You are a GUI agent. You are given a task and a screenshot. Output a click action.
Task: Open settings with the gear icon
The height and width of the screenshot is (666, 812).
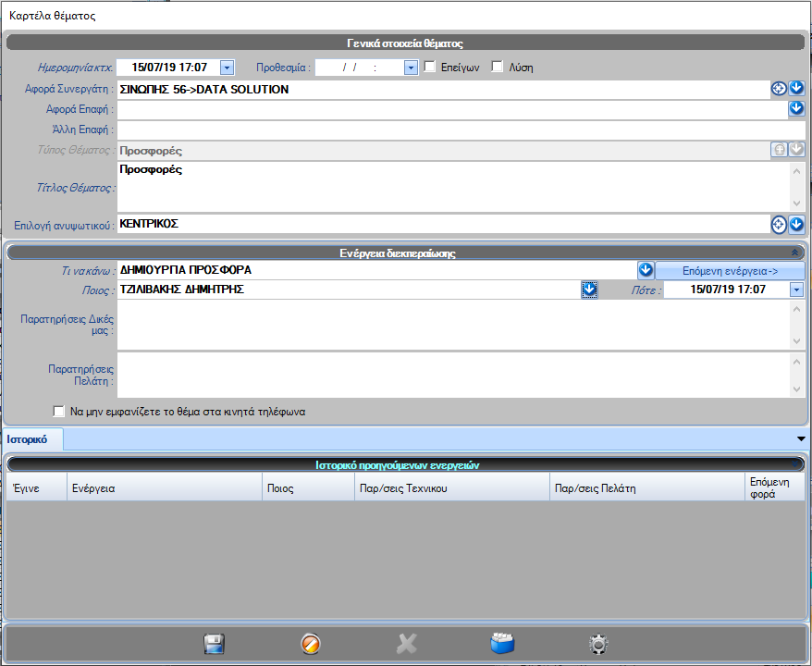(598, 645)
